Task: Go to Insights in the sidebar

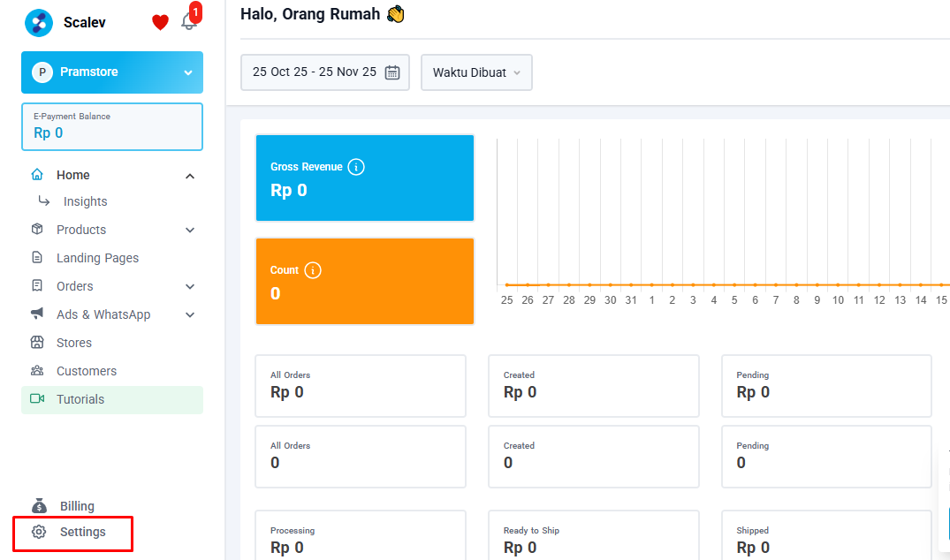Action: 85,201
